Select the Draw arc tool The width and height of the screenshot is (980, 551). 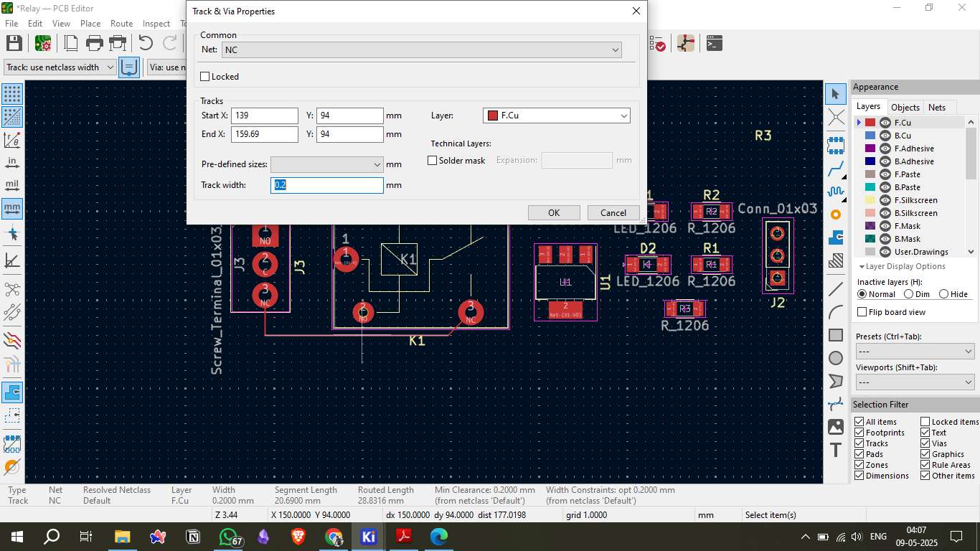835,312
